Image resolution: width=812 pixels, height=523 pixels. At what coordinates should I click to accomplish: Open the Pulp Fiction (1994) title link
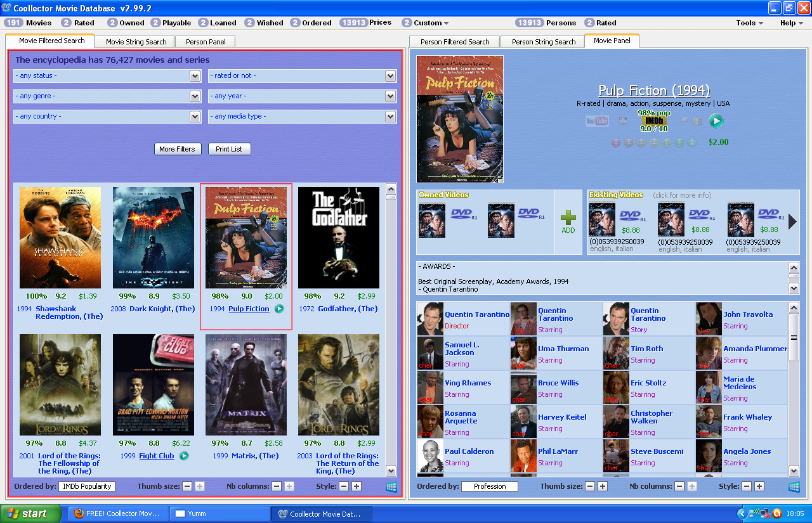click(654, 90)
